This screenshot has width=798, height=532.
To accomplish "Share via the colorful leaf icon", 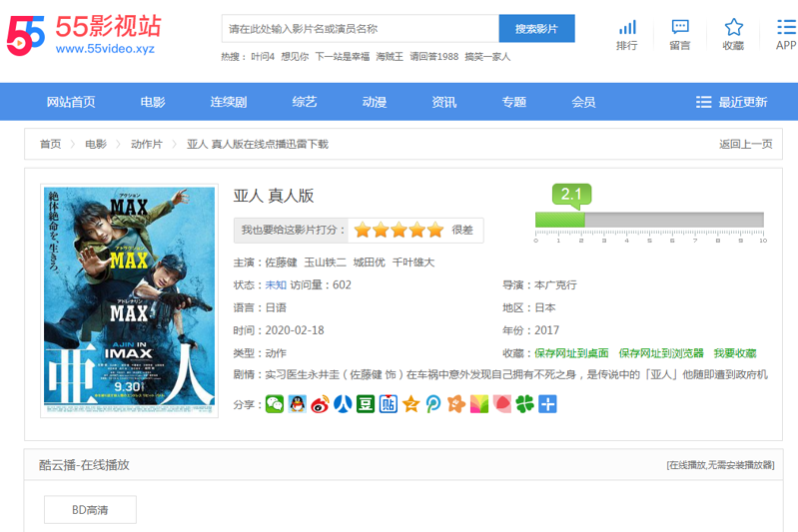I will tap(479, 404).
